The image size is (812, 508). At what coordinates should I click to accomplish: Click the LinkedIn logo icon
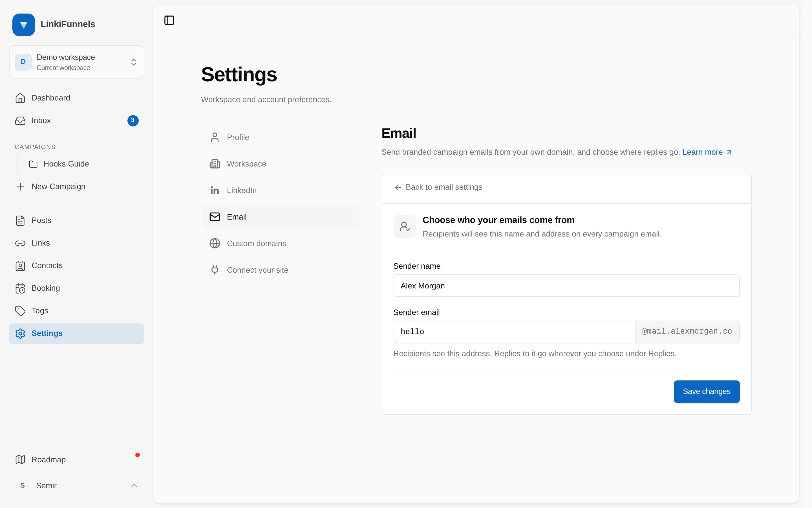[215, 190]
